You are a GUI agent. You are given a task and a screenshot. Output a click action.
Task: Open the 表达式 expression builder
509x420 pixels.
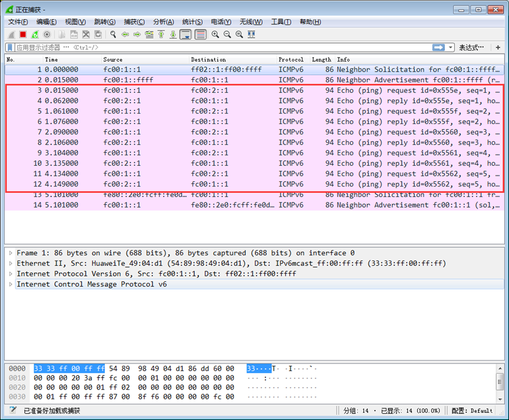(471, 48)
